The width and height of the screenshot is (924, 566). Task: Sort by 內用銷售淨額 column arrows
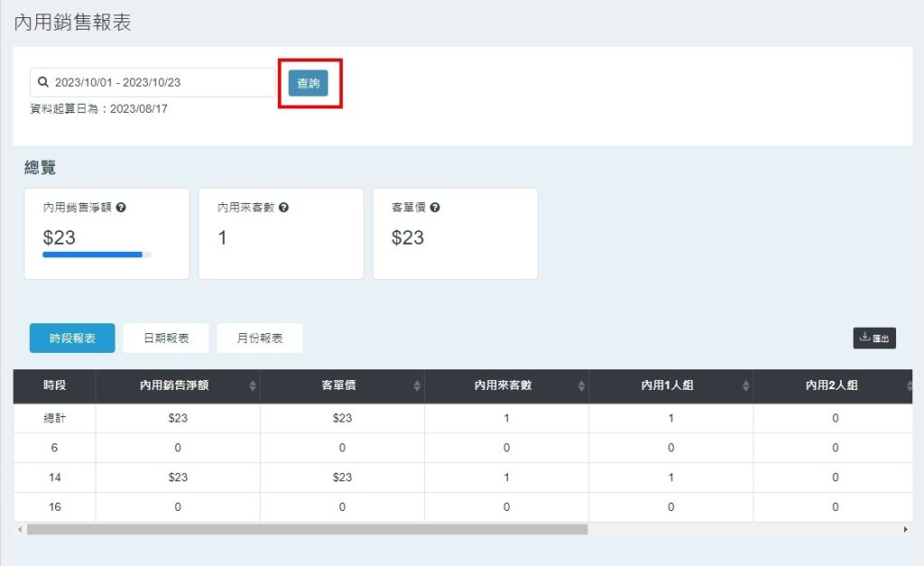point(252,385)
